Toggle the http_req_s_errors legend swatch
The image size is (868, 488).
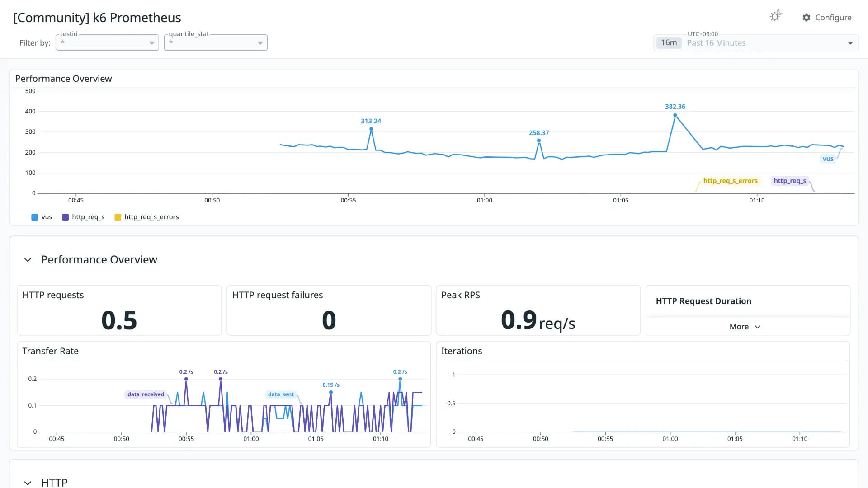click(118, 217)
